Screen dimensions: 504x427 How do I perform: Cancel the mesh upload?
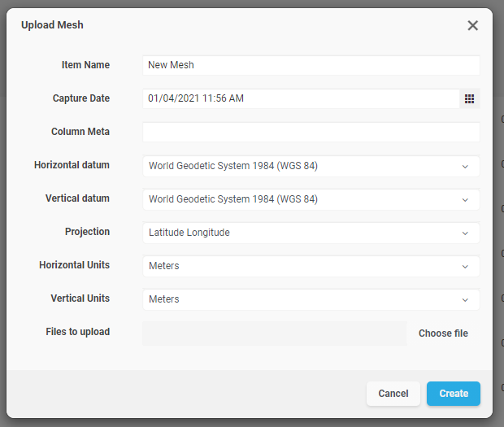393,394
